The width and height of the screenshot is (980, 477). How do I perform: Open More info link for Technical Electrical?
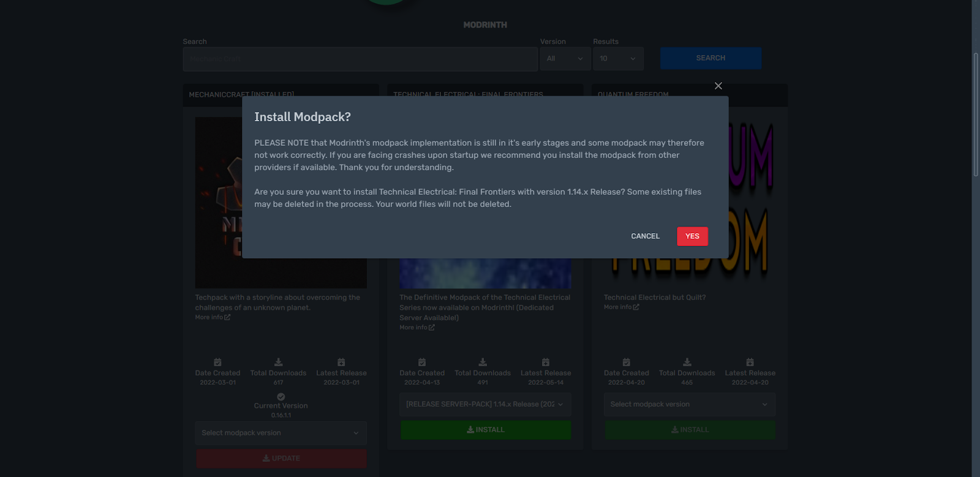(x=417, y=328)
